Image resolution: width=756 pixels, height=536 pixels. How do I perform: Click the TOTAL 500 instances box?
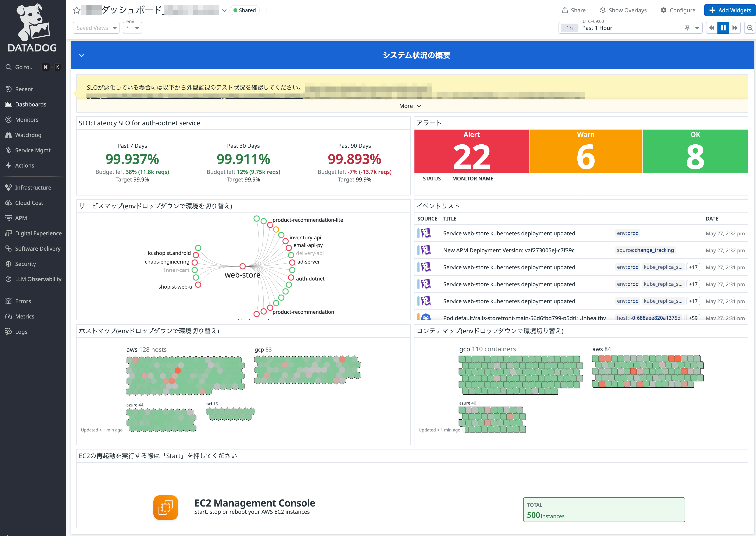point(604,509)
